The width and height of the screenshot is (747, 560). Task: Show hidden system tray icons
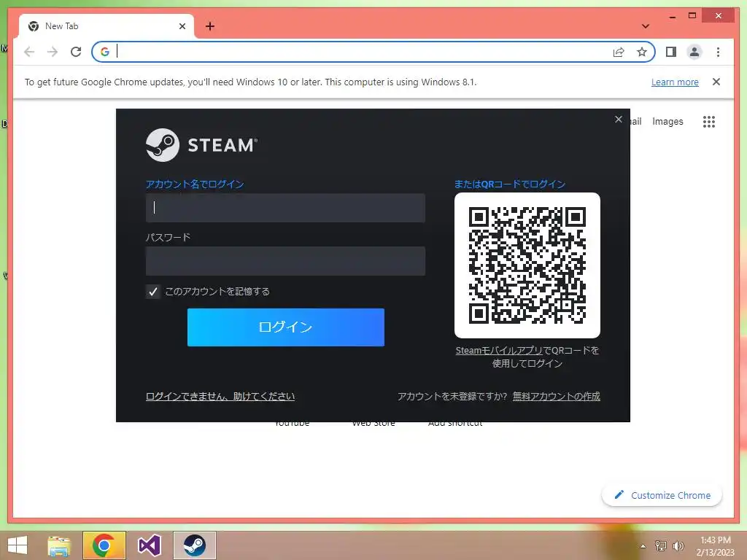click(643, 546)
